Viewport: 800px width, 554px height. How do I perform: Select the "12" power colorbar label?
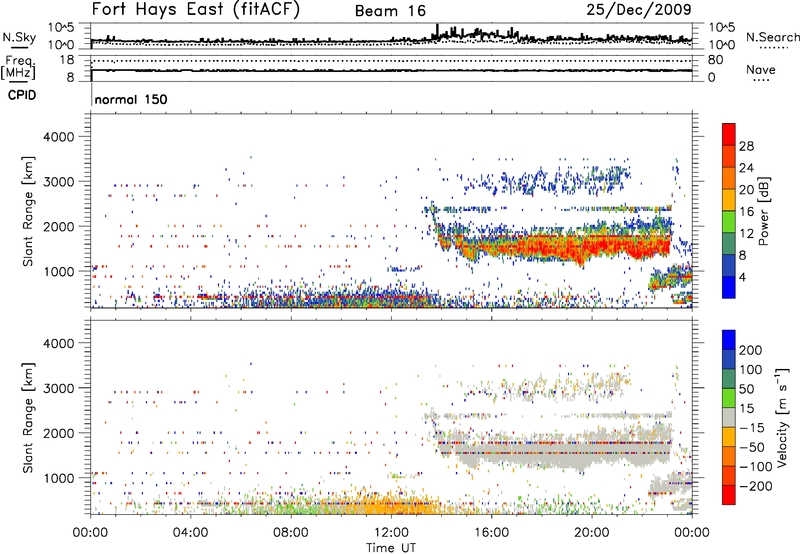pos(746,234)
